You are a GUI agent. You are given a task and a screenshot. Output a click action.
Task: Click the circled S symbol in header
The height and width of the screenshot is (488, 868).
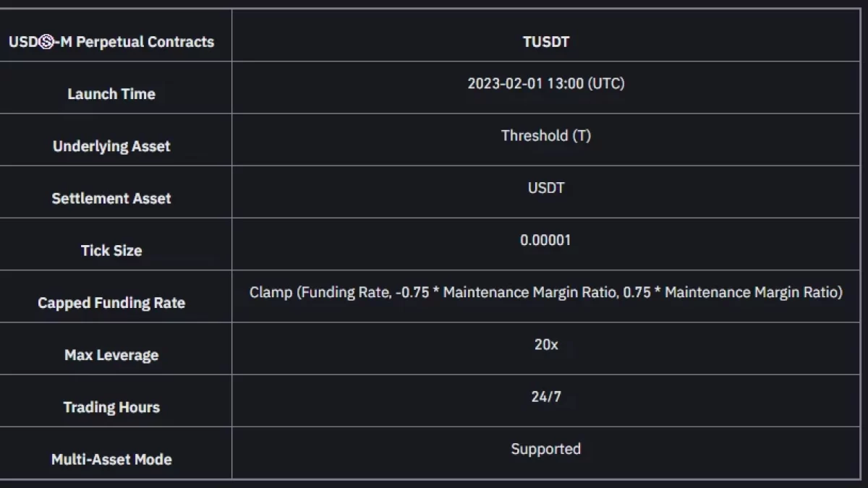[46, 42]
